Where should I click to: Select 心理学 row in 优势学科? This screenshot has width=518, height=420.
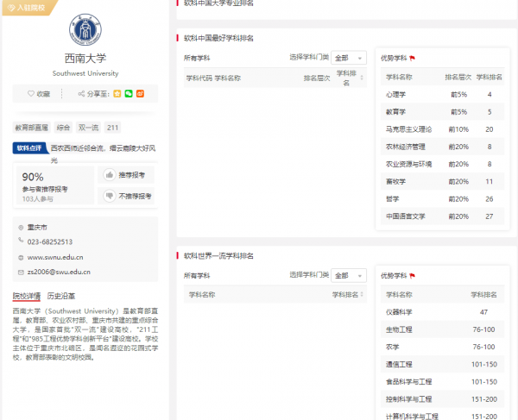pyautogui.click(x=442, y=95)
